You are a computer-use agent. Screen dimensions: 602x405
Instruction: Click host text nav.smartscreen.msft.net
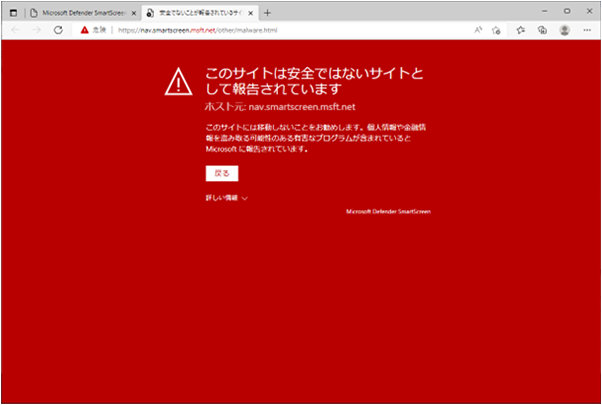tap(302, 107)
